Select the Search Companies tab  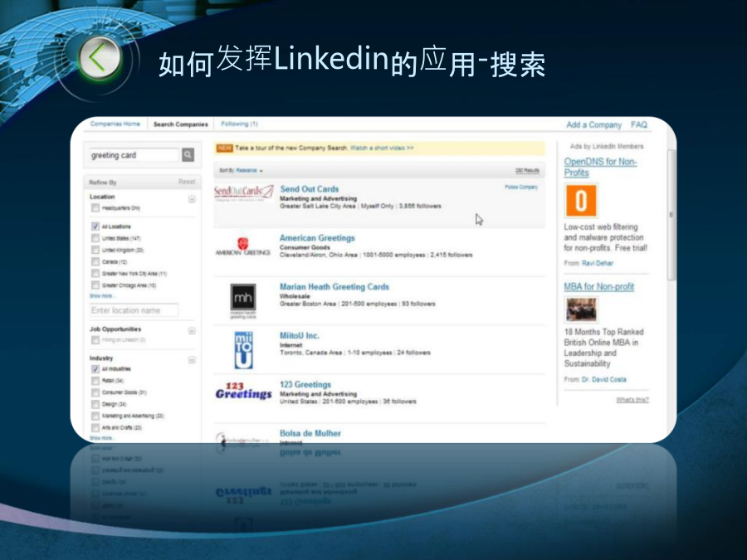point(181,124)
